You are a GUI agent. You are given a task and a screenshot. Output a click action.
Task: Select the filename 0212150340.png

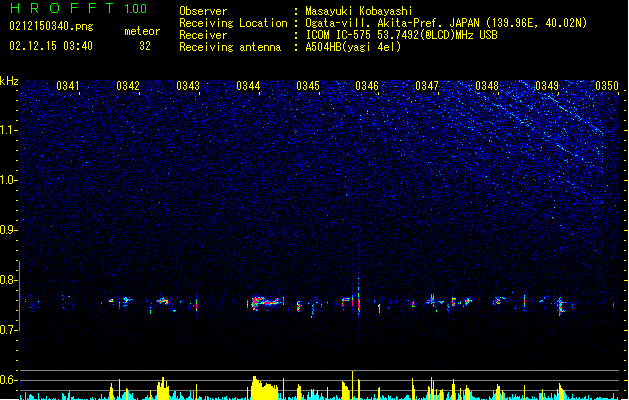point(51,26)
